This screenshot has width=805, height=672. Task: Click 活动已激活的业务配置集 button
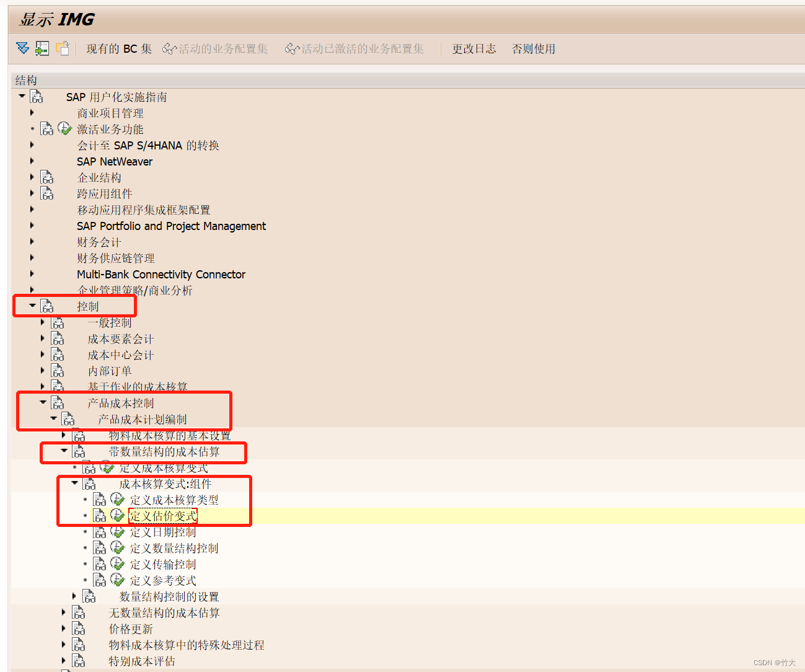[354, 49]
